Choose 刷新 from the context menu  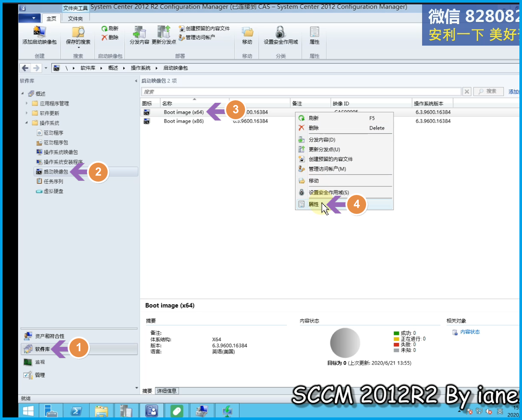tap(344, 118)
